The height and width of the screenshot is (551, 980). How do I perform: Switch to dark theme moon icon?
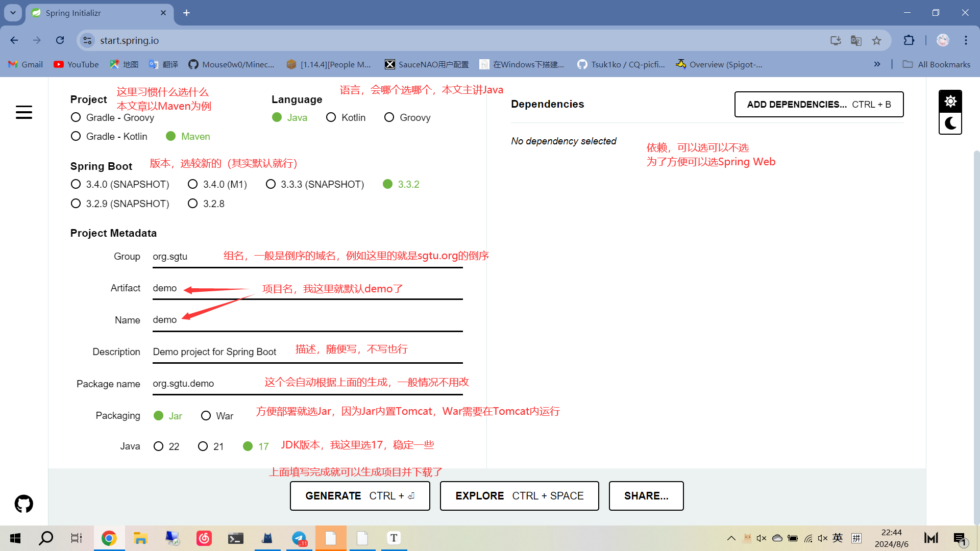click(950, 123)
